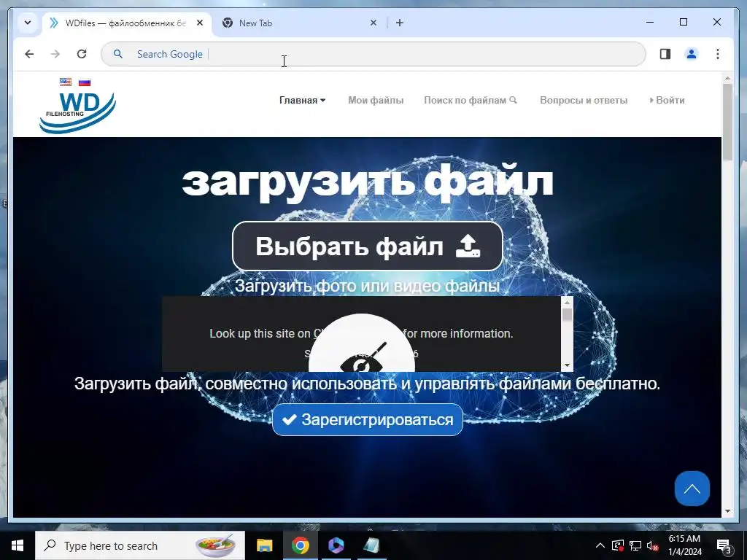Open a new tab with the plus icon
This screenshot has height=560, width=747.
[x=400, y=23]
